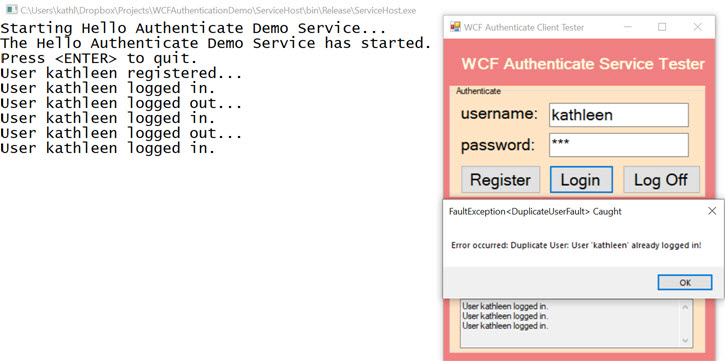
Task: Click the ServiceHost.exe console title bar path
Action: (x=218, y=10)
